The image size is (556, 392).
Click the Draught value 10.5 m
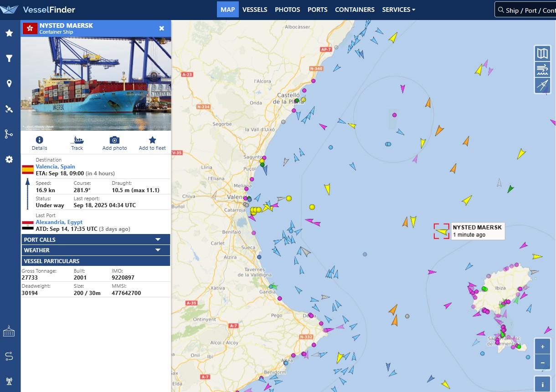tap(135, 190)
